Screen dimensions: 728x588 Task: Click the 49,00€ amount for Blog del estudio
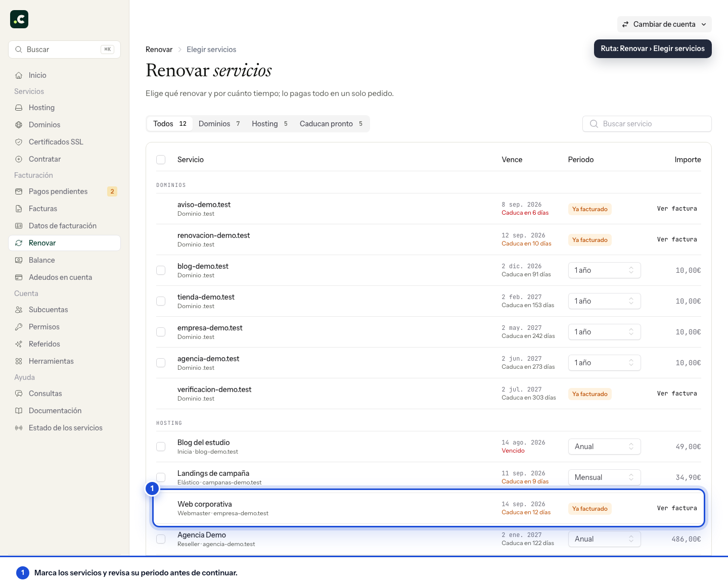688,447
